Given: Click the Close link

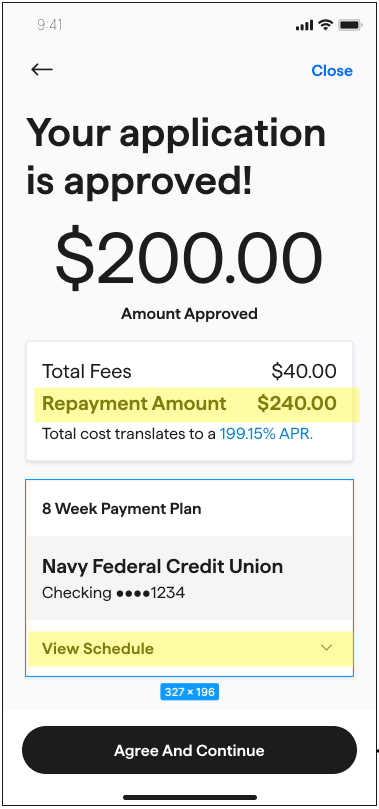Looking at the screenshot, I should [332, 71].
